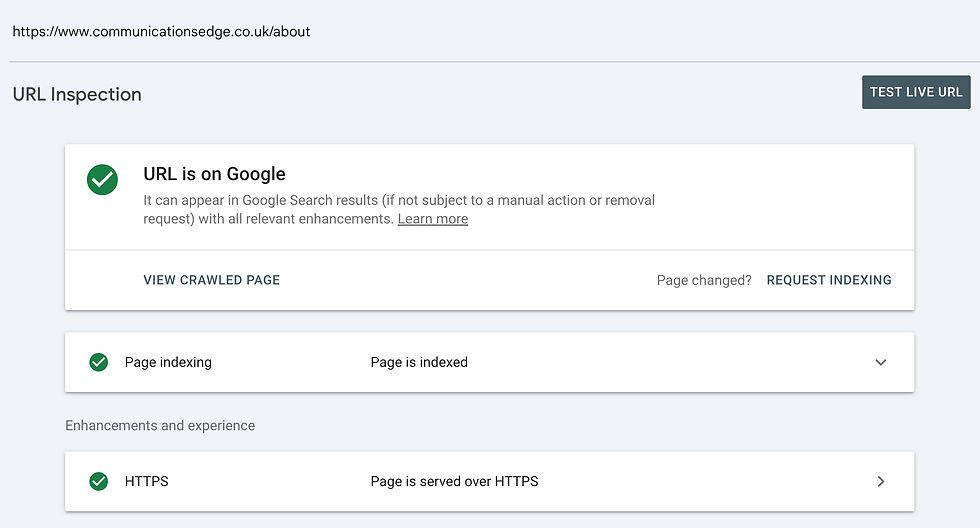Viewport: 980px width, 528px height.
Task: Click the URL is on Google title
Action: coord(214,174)
